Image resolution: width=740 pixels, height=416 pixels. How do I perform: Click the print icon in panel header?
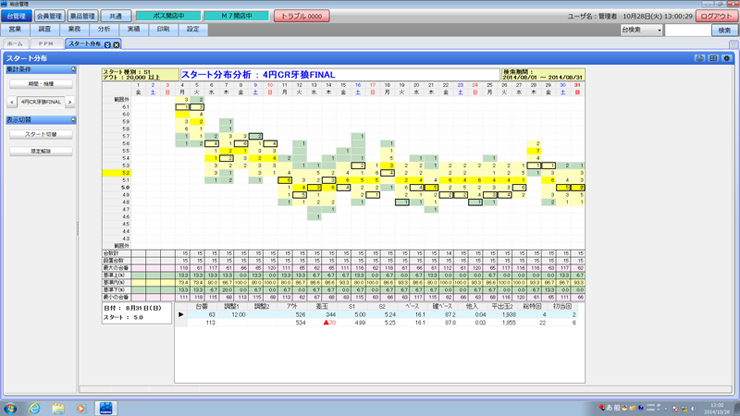[699, 58]
